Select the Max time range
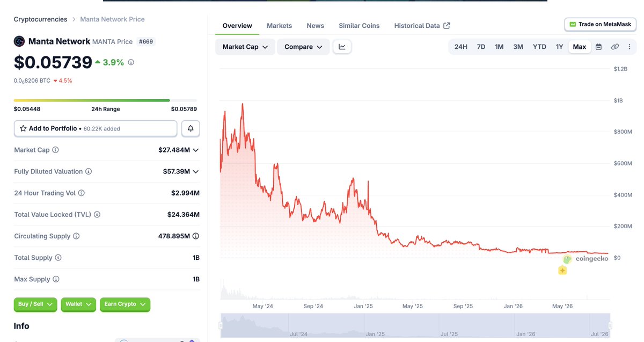Screen dimensions: 644x342 580,47
